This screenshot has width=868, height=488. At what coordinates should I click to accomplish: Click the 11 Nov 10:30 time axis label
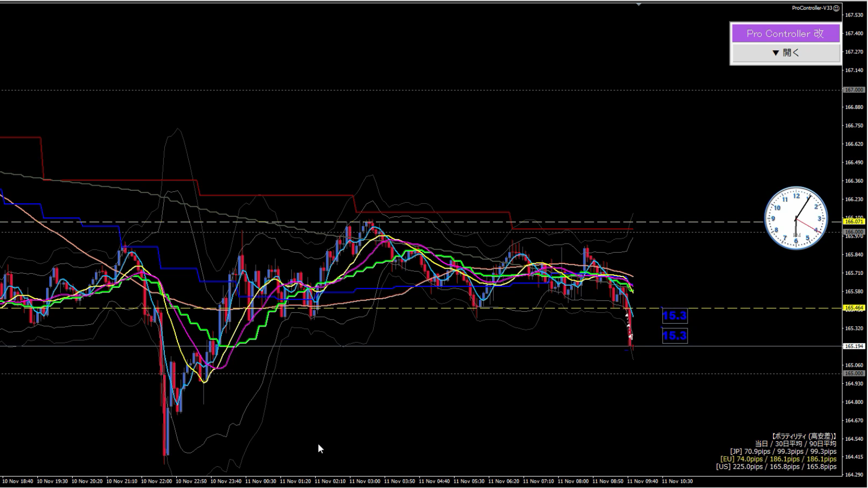coord(677,481)
